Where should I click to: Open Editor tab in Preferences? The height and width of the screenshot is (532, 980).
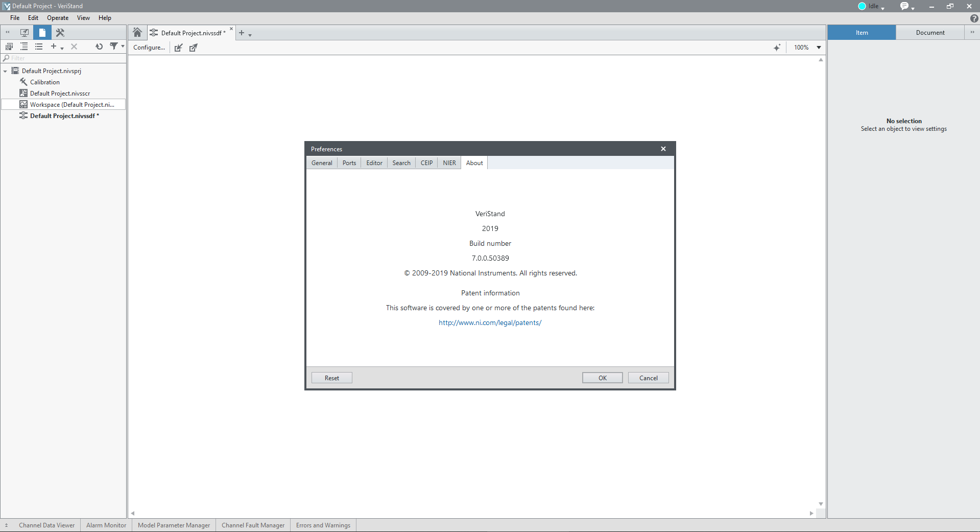pos(374,163)
